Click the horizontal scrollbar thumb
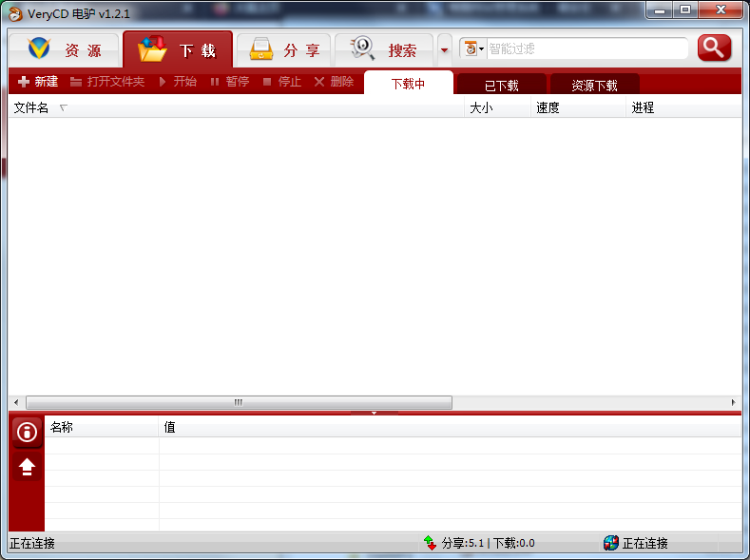 [238, 403]
